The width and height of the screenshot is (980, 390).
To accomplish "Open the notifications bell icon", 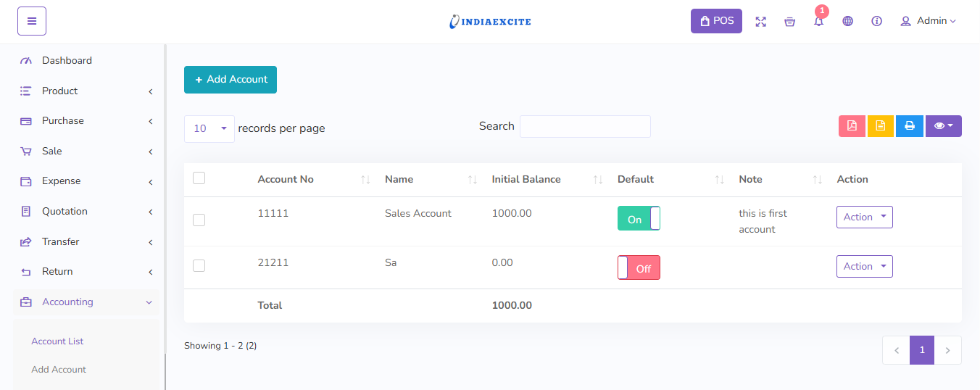I will [818, 22].
